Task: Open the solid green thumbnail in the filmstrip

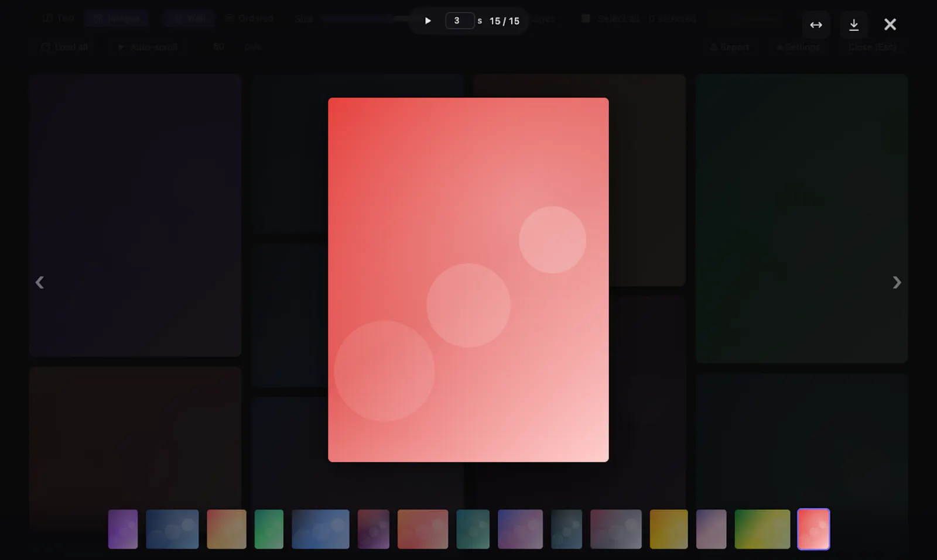Action: pos(269,529)
